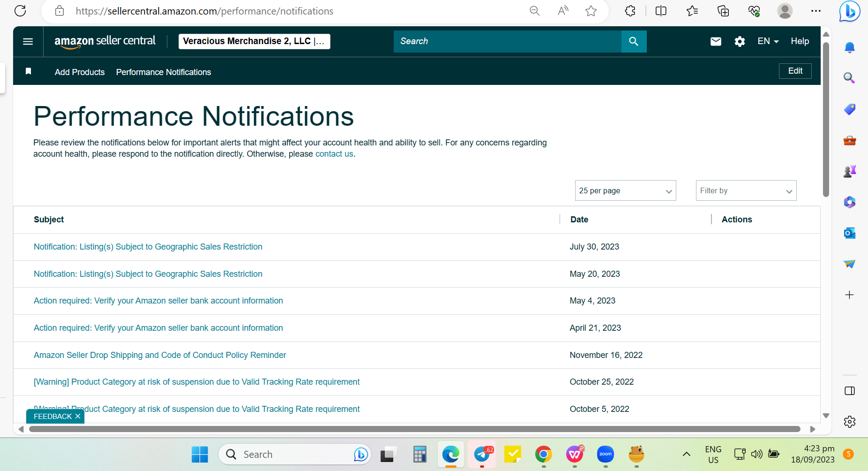The image size is (868, 471).
Task: Refresh the browser page
Action: tap(20, 11)
